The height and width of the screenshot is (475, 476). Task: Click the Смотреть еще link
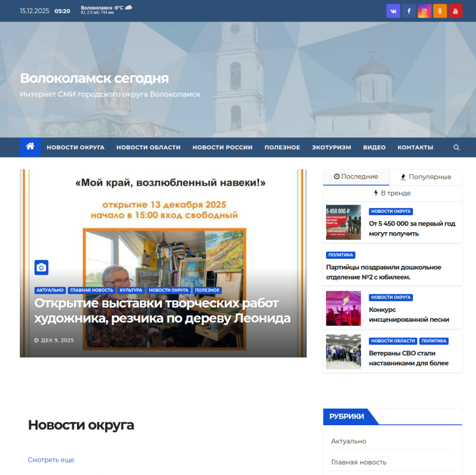(51, 460)
